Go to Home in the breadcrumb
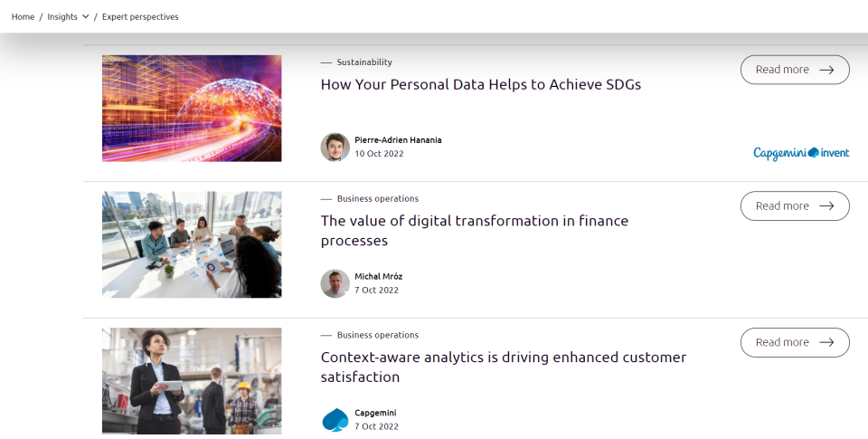 coord(23,16)
